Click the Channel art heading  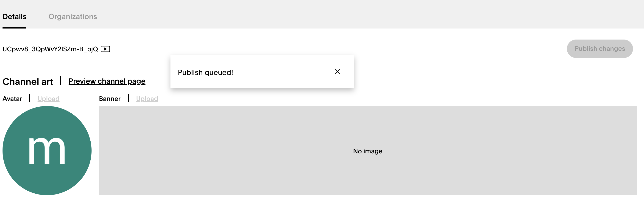(28, 82)
